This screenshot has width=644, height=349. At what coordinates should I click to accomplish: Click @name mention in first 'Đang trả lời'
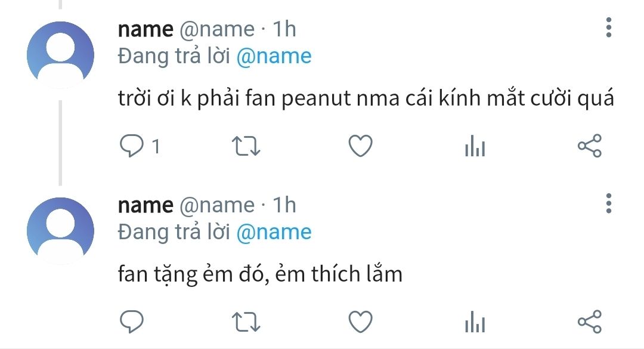pos(274,57)
